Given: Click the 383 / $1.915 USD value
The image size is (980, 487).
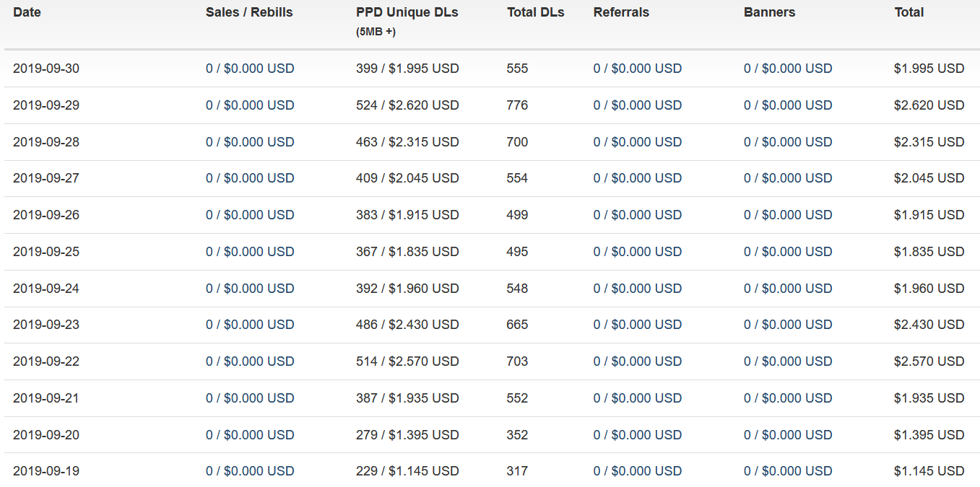Looking at the screenshot, I should 407,215.
